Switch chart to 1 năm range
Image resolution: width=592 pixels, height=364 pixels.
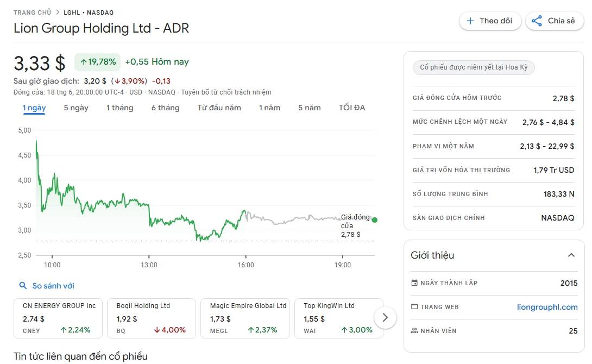pyautogui.click(x=269, y=108)
